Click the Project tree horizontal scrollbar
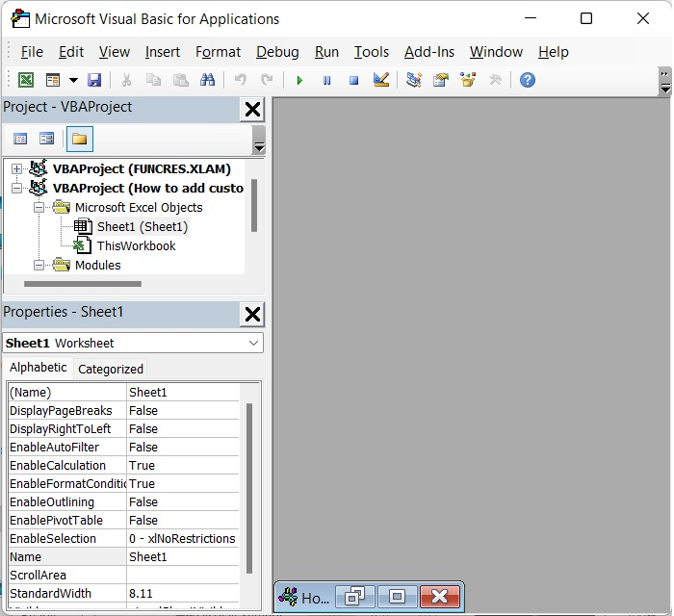Image resolution: width=674 pixels, height=616 pixels. click(83, 284)
